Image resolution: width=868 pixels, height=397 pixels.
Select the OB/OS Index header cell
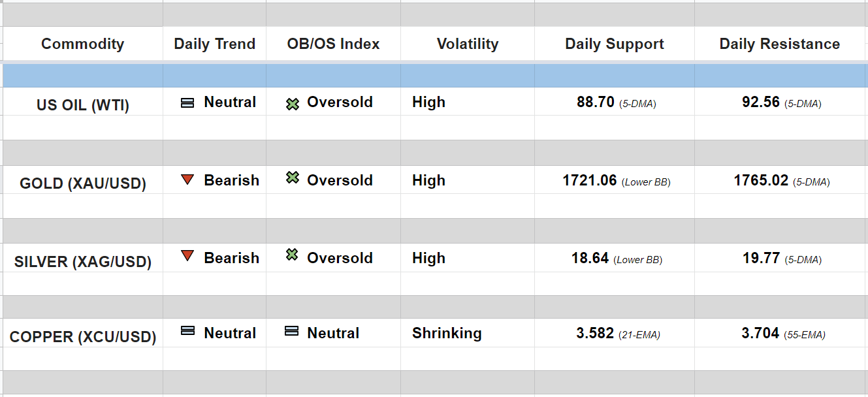click(333, 44)
